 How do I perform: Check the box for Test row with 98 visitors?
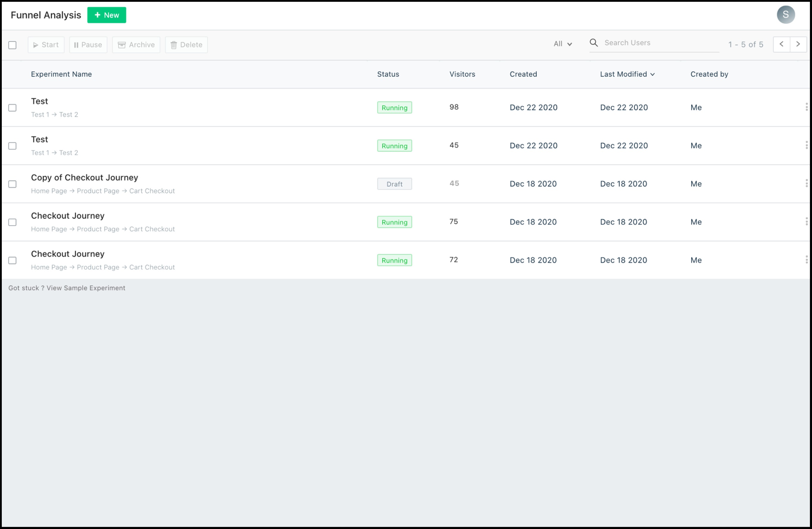(x=12, y=108)
